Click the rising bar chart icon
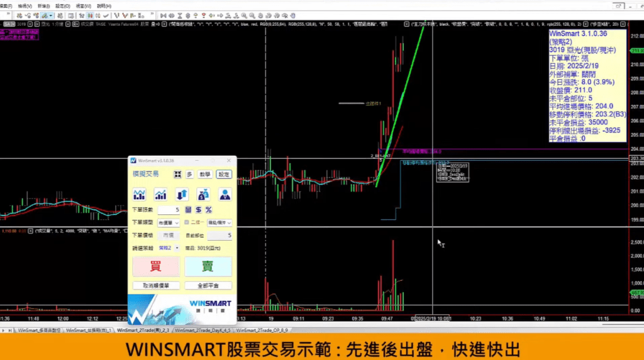The height and width of the screenshot is (360, 644). (160, 194)
